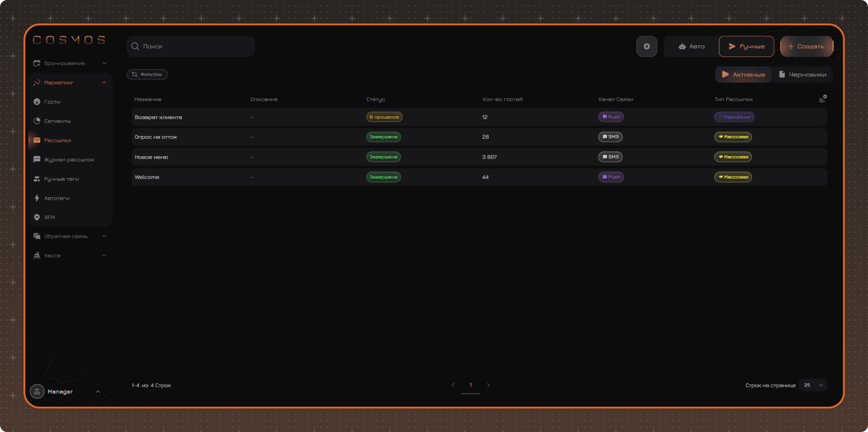Click the column settings icon in table header
868x432 pixels.
[x=823, y=99]
